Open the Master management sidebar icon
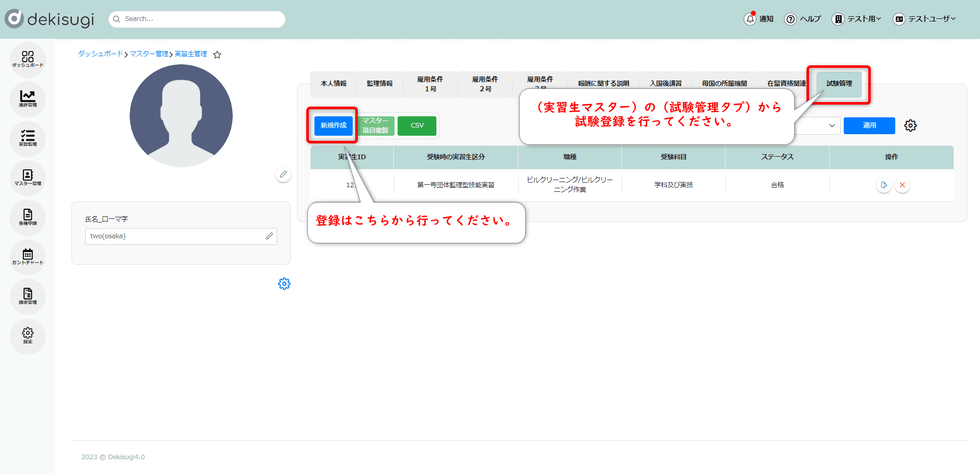980x475 pixels. [28, 178]
